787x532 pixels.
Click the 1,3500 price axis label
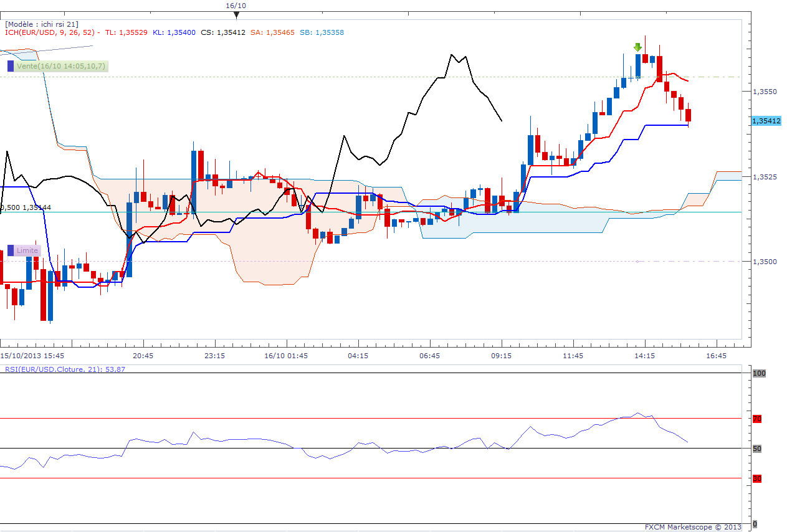point(765,262)
